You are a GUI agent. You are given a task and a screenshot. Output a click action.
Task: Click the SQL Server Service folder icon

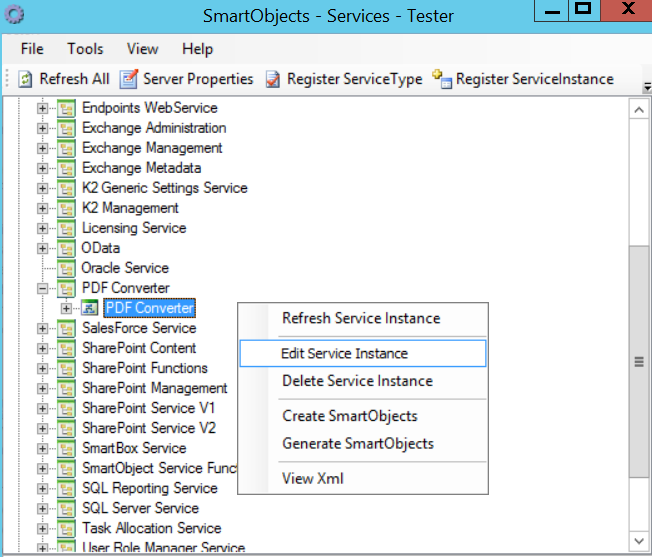(x=66, y=508)
